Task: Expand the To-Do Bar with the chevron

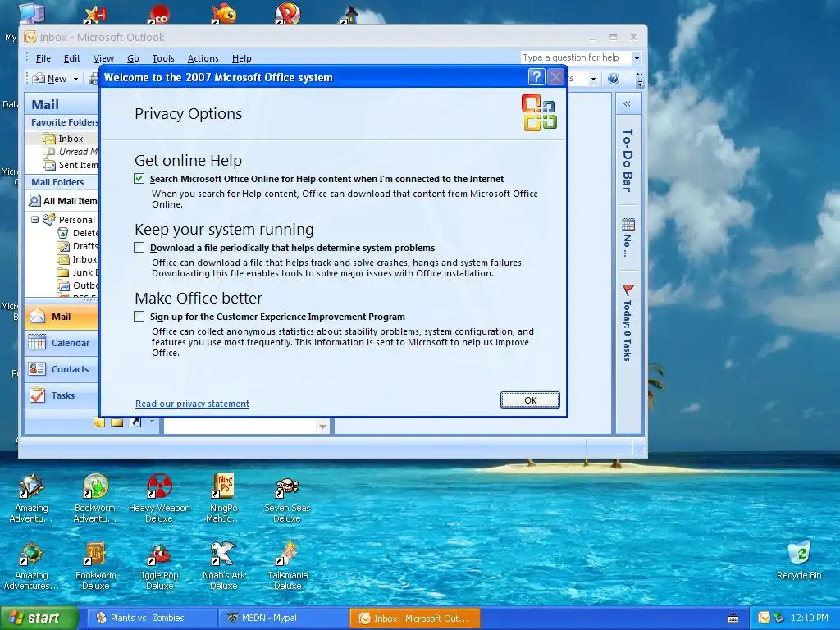Action: (x=627, y=104)
